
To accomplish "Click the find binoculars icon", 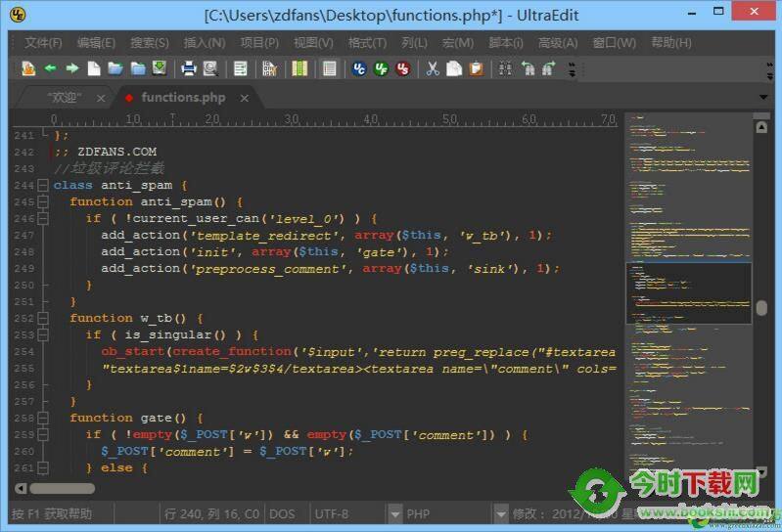I will [x=505, y=68].
